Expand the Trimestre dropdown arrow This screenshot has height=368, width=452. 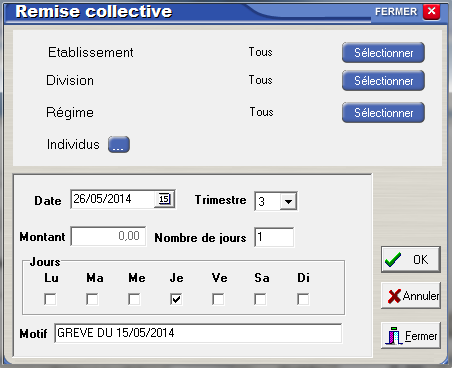coord(288,201)
